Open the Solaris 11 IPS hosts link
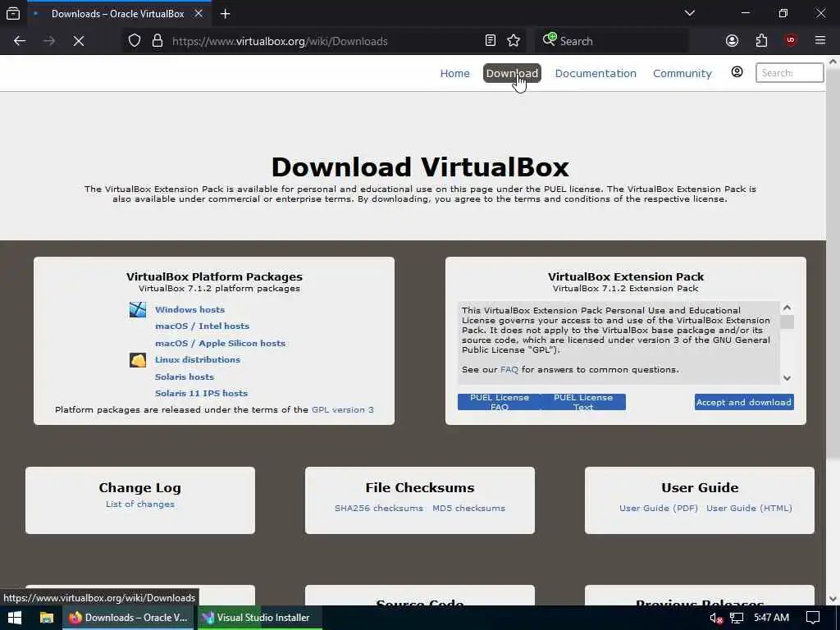The width and height of the screenshot is (840, 630). tap(202, 393)
